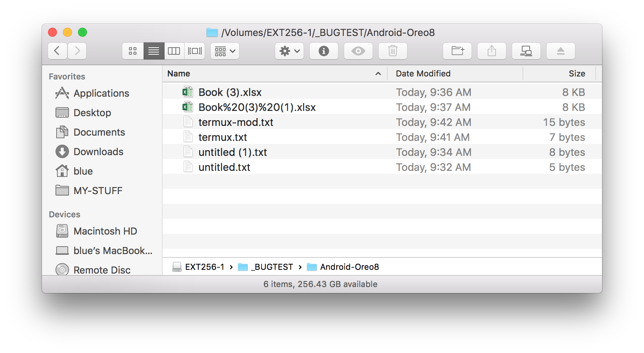Open the Share toolbar button

pyautogui.click(x=491, y=51)
